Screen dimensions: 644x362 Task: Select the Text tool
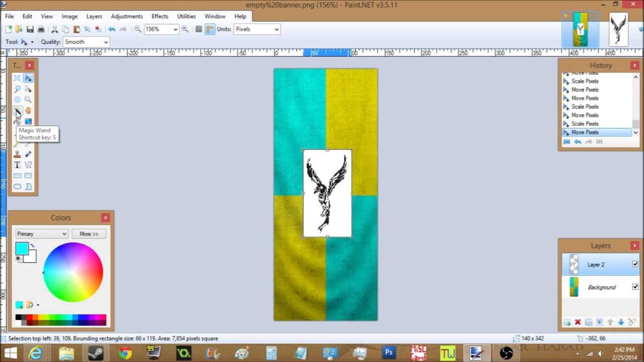(x=18, y=164)
